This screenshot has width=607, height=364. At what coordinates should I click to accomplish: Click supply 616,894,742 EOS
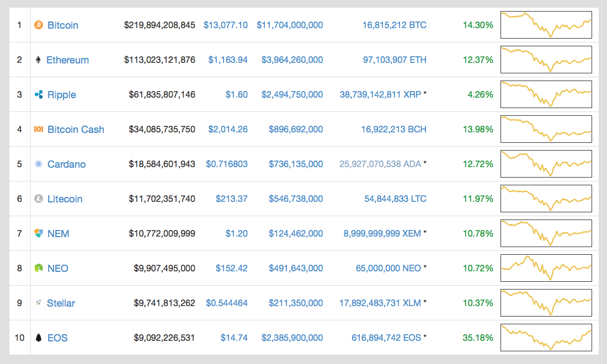386,338
